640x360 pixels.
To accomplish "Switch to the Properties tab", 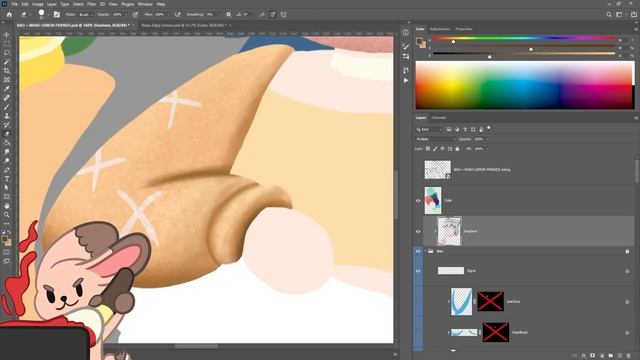I will tap(464, 29).
